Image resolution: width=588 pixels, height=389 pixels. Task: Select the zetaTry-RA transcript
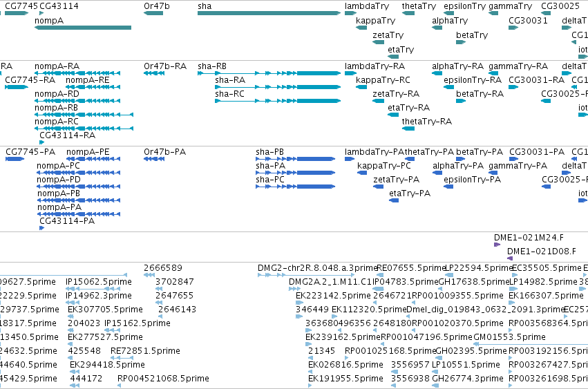click(378, 101)
